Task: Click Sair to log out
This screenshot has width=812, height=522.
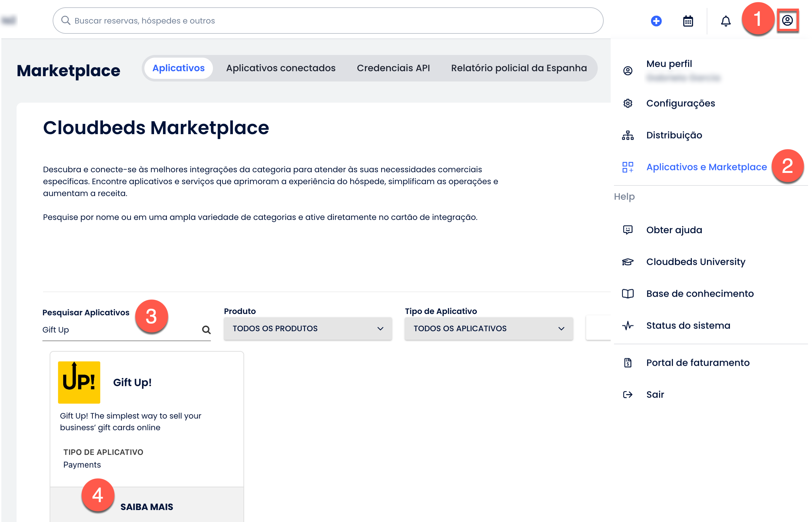Action: coord(655,394)
